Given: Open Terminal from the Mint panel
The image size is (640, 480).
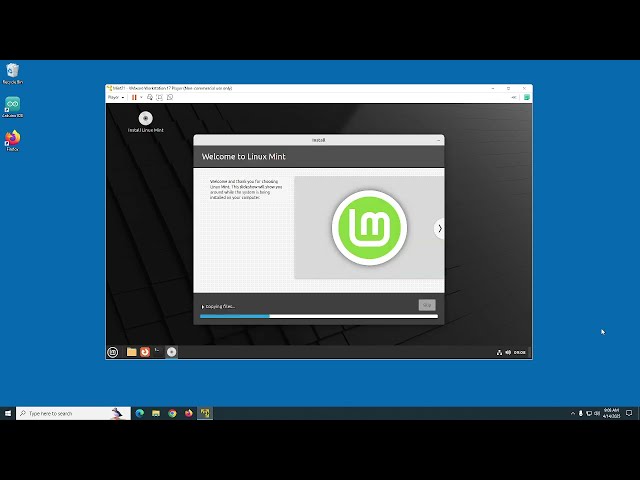Looking at the screenshot, I should point(158,352).
